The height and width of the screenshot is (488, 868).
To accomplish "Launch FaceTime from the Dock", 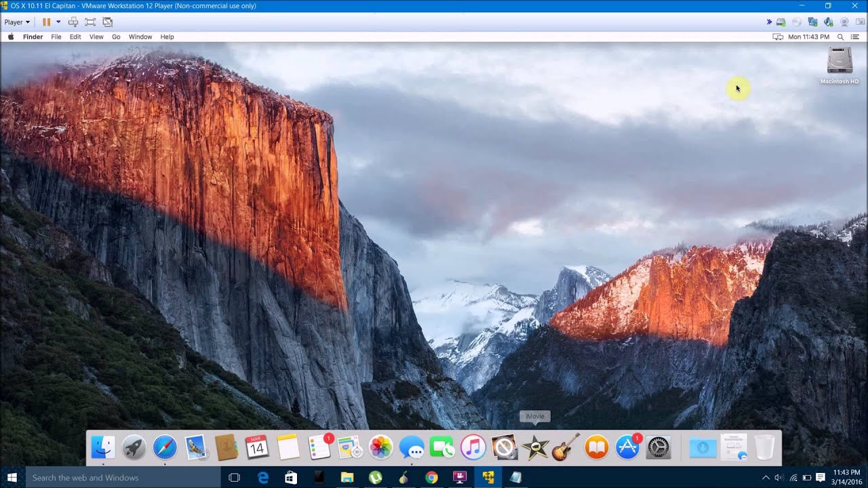I will 442,447.
